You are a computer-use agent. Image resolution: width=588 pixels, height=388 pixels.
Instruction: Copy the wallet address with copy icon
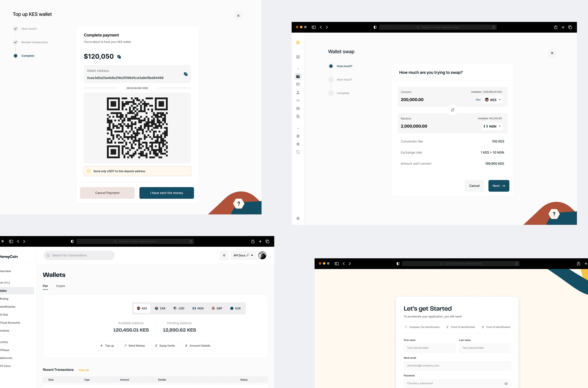(x=186, y=74)
